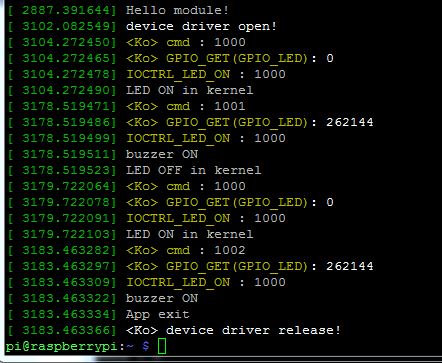Select the 'buzzer ON' line at 3183.463322
The image size is (442, 363).
(162, 298)
